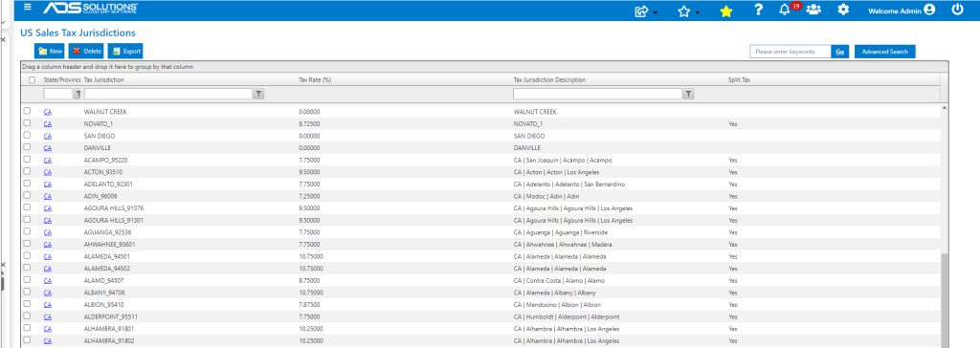Click the outlined star favorites icon
The image size is (980, 348).
(x=683, y=11)
